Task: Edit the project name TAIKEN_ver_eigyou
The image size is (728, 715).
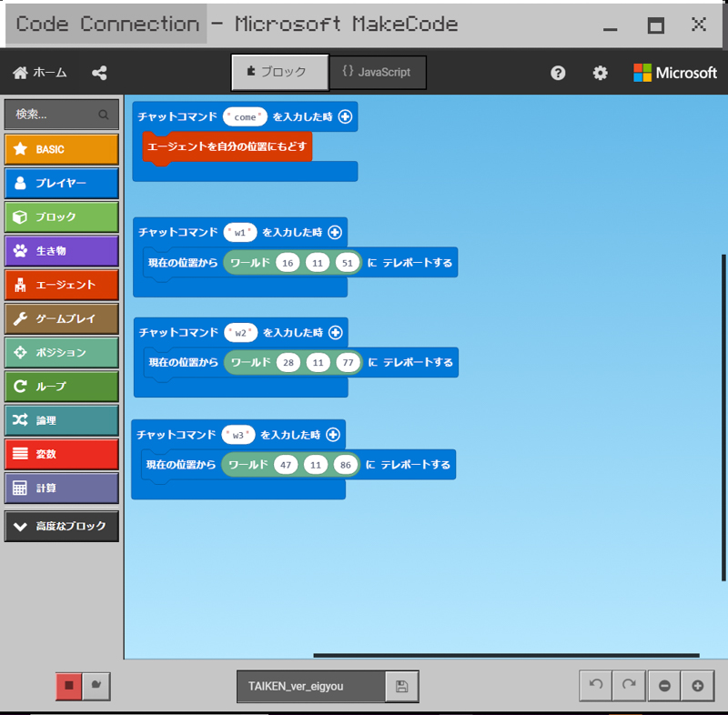Action: pyautogui.click(x=311, y=686)
